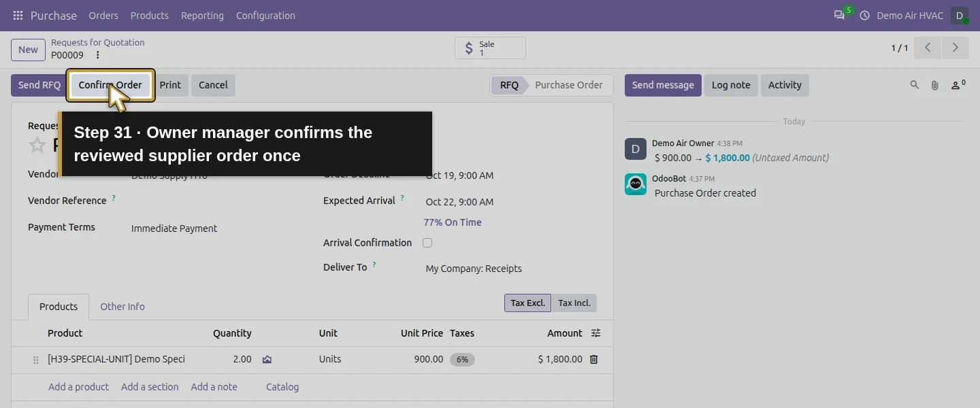This screenshot has height=408, width=980.
Task: Open forecast chart icon on product line
Action: tap(267, 359)
